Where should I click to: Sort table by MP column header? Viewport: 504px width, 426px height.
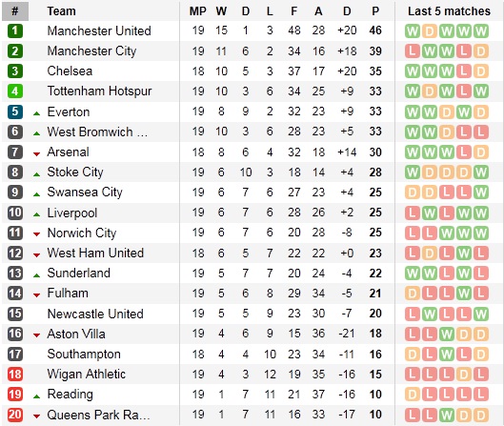pos(197,11)
